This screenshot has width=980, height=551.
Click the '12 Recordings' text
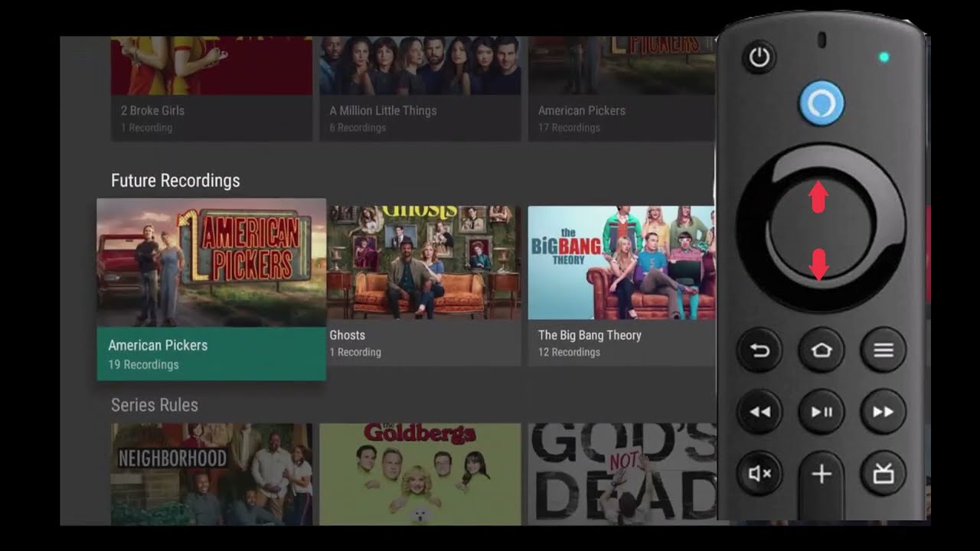pyautogui.click(x=569, y=352)
